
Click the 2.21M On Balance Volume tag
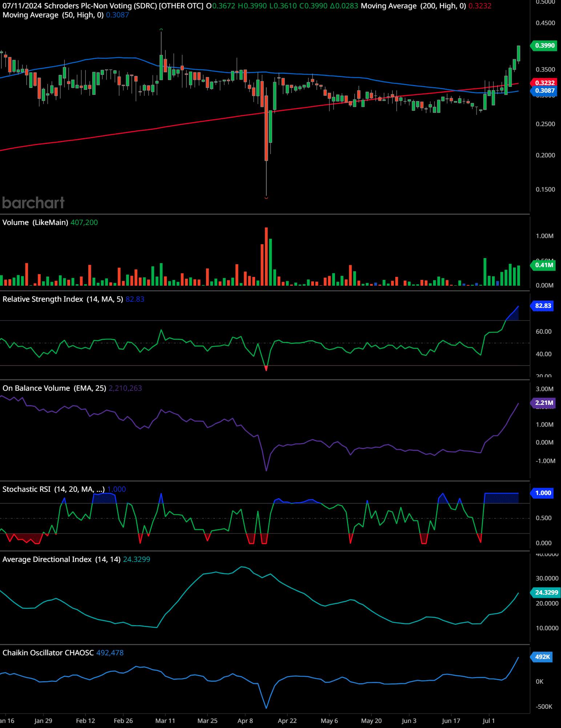(x=543, y=403)
